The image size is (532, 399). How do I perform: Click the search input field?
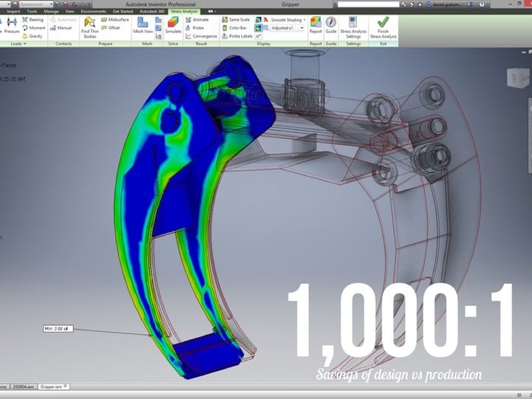pos(369,4)
